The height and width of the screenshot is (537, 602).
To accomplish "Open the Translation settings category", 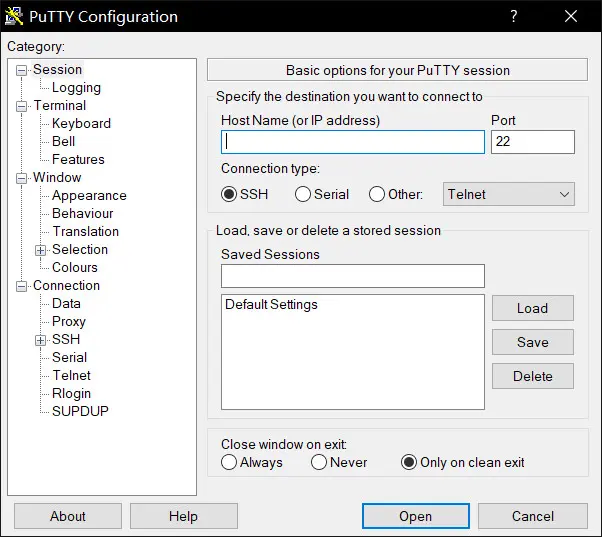I will coord(86,231).
